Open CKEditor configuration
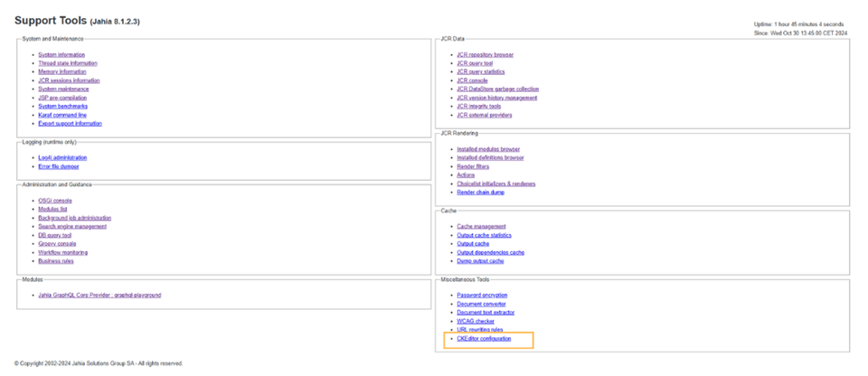 tap(484, 338)
